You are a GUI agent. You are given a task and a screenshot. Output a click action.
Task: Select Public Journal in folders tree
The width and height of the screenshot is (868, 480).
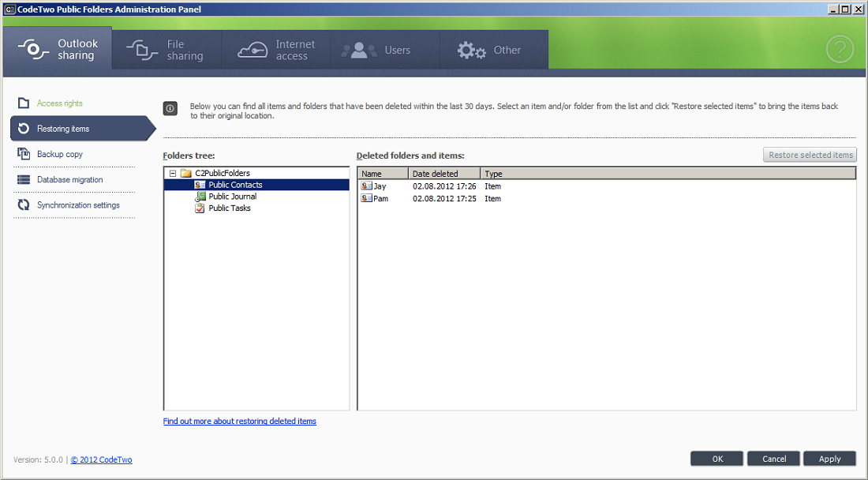(233, 197)
